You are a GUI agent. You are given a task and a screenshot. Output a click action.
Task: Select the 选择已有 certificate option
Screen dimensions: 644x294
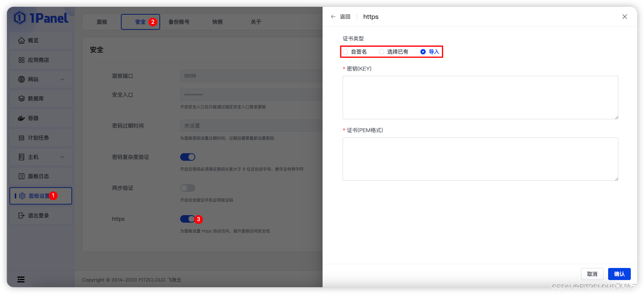coord(394,52)
